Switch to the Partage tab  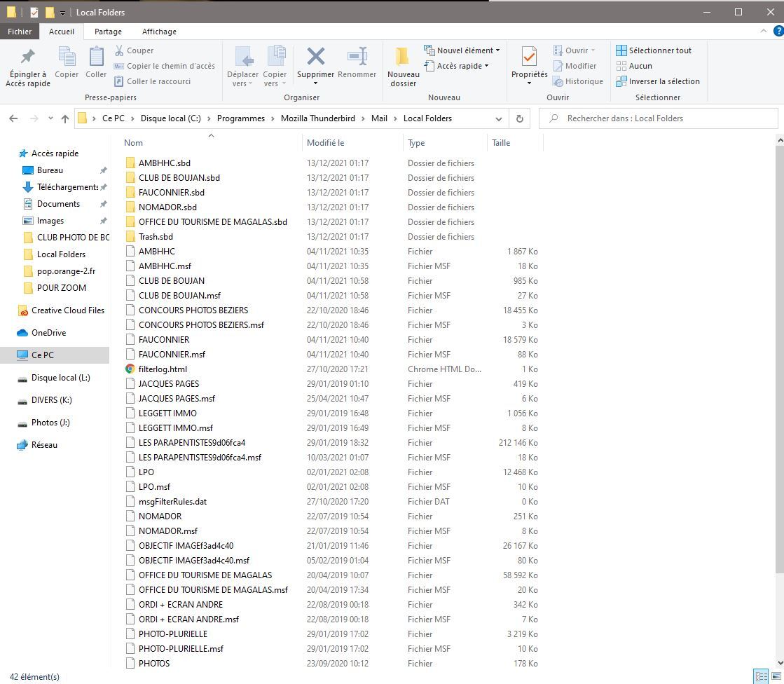(x=108, y=32)
